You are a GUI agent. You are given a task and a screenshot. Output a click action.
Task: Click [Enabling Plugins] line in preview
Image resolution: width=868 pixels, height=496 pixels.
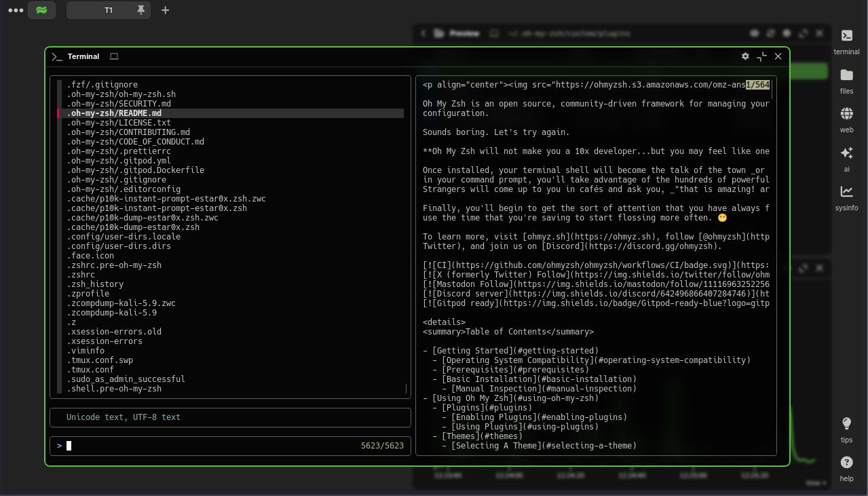click(535, 417)
